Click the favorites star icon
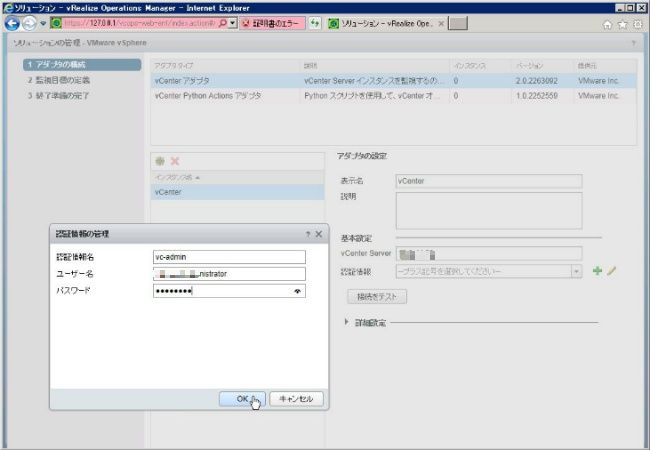The image size is (650, 450). (x=623, y=25)
